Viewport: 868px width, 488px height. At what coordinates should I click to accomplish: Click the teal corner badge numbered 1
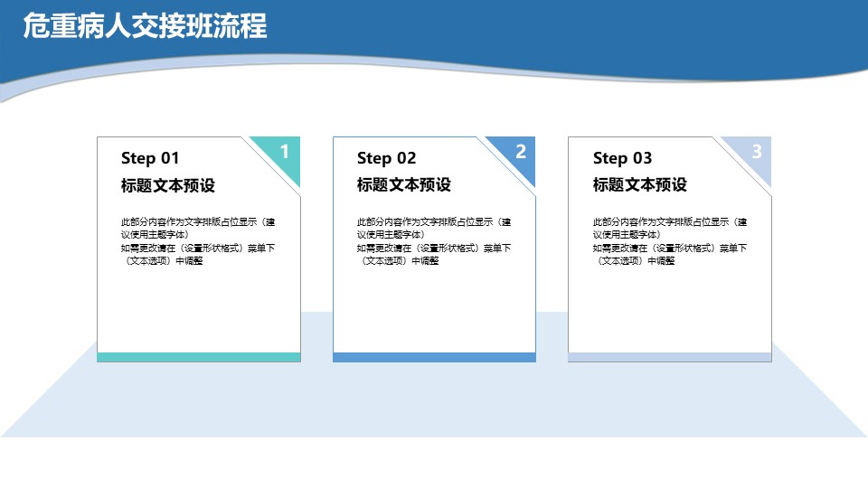283,154
